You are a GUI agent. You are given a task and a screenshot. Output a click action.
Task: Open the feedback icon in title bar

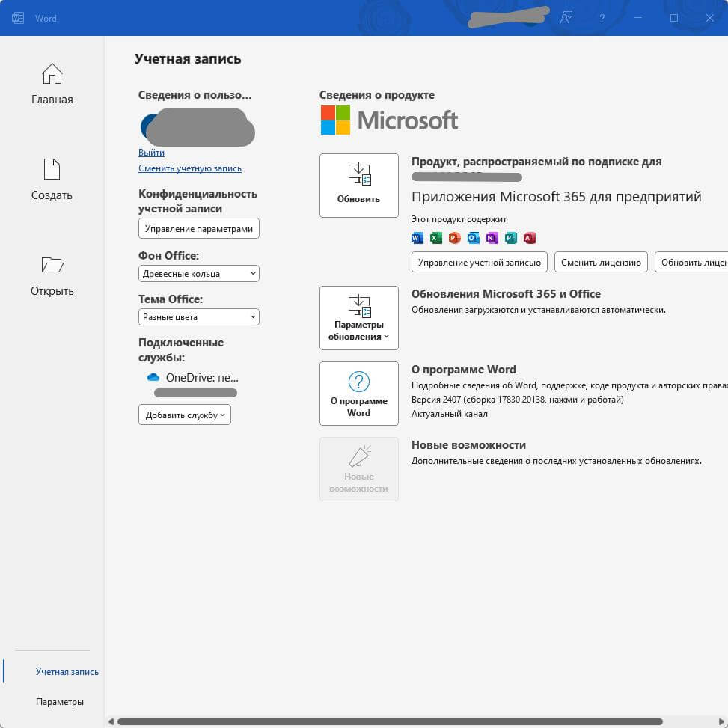coord(566,18)
